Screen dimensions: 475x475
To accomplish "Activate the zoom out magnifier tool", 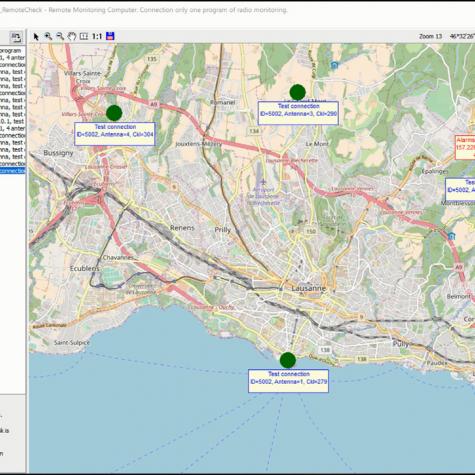I will 60,36.
